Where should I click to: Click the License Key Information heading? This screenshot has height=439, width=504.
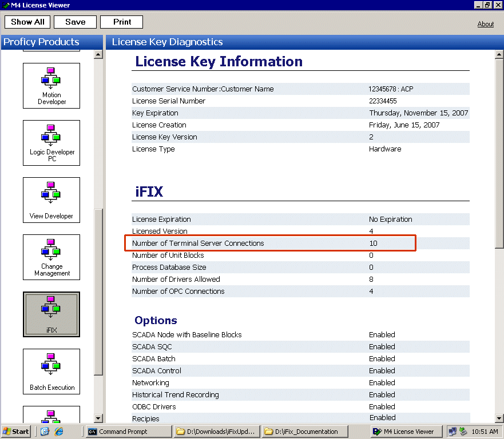[219, 62]
